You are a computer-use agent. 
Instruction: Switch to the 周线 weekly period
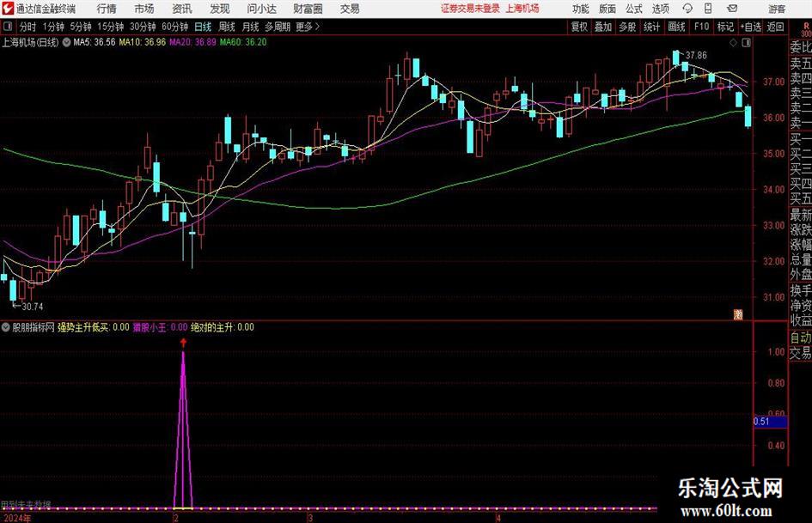click(x=226, y=27)
